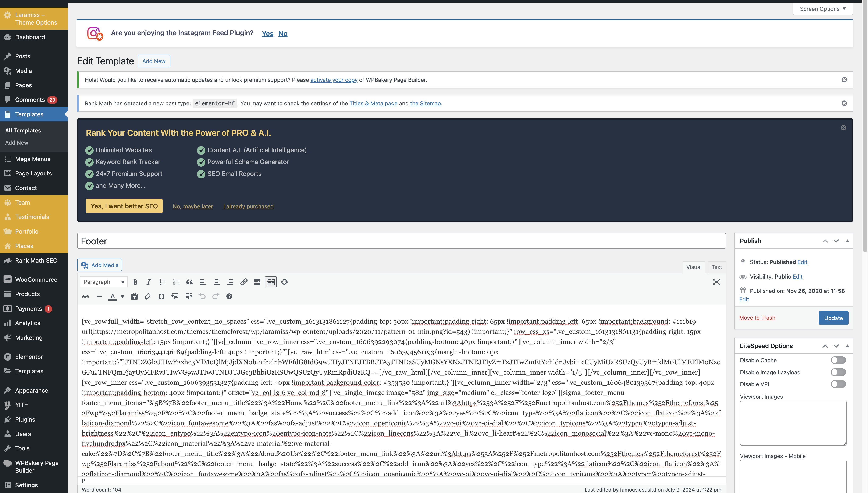Decrease indent in the editor

coord(175,297)
